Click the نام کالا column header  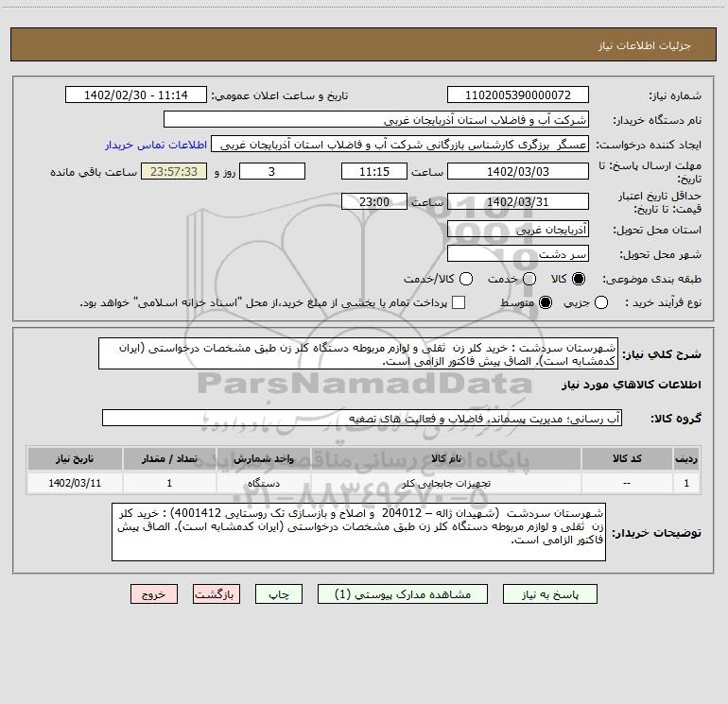tap(446, 459)
